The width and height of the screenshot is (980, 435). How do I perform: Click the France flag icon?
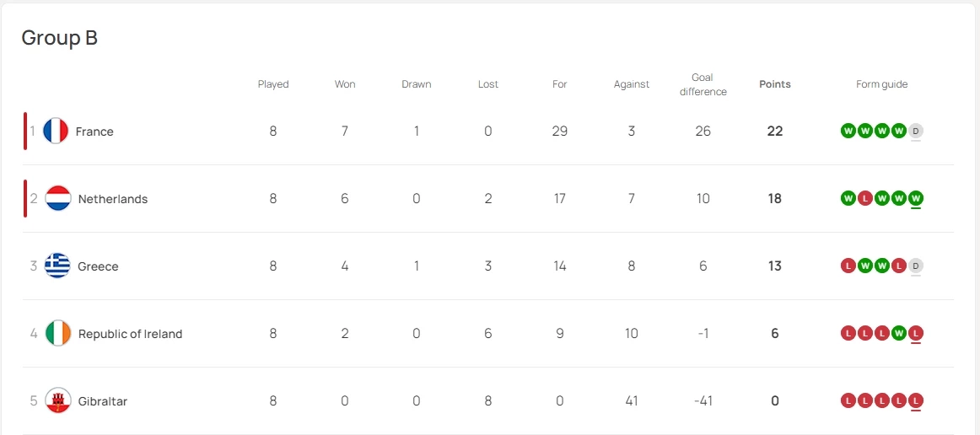pyautogui.click(x=56, y=131)
